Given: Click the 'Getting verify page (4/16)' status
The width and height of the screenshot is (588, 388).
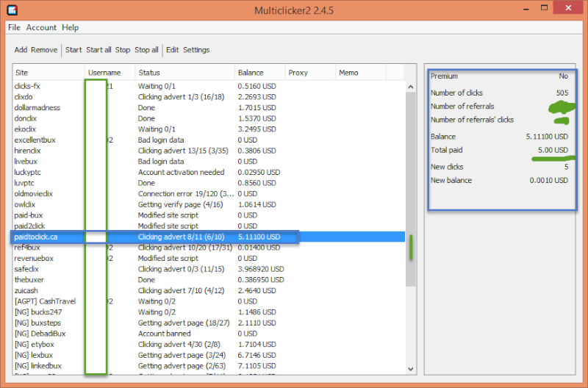Looking at the screenshot, I should coord(180,205).
